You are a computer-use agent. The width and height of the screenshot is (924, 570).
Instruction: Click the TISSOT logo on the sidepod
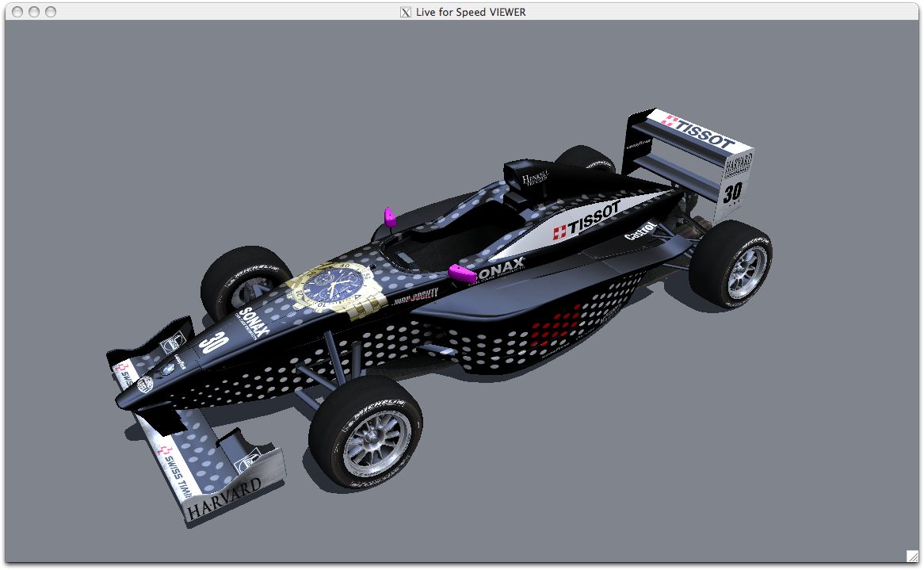point(587,220)
